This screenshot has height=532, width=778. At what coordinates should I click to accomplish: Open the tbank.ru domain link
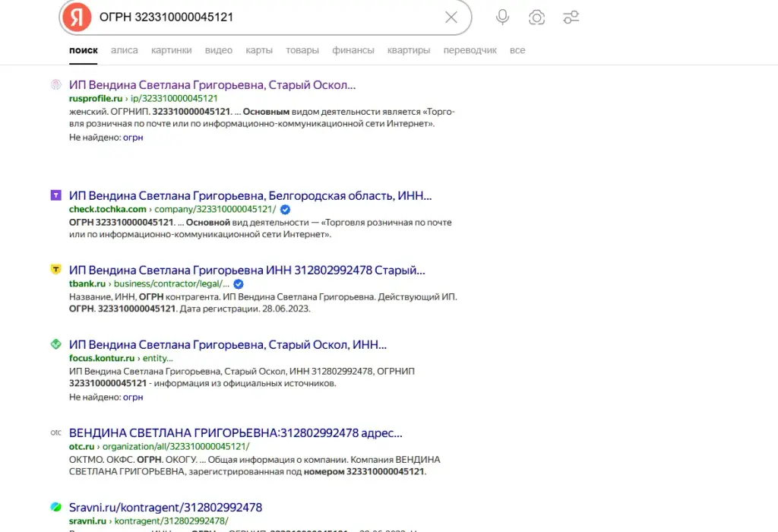tap(87, 283)
